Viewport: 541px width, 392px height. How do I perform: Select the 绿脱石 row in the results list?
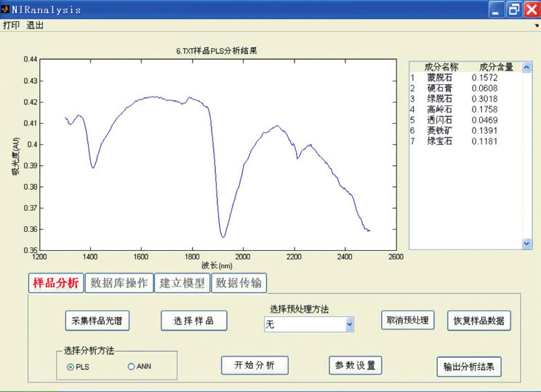point(465,99)
